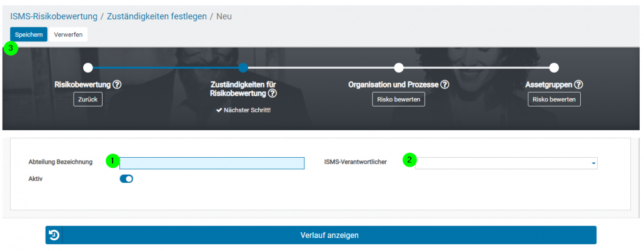Image resolution: width=644 pixels, height=251 pixels.
Task: Click the help icon next to Risikobewertung
Action: [117, 85]
